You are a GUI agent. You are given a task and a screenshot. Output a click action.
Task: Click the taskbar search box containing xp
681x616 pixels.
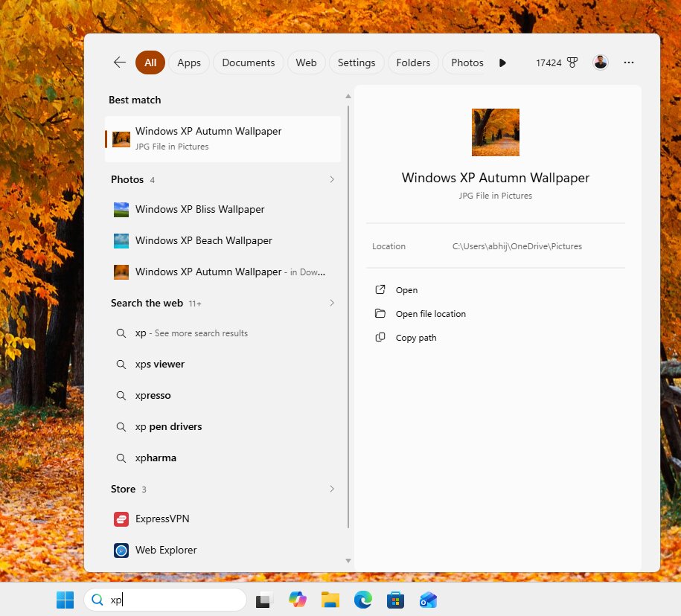165,600
